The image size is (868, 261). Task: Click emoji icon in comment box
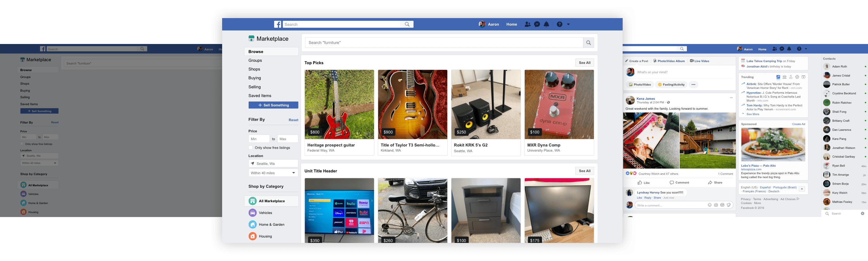710,205
